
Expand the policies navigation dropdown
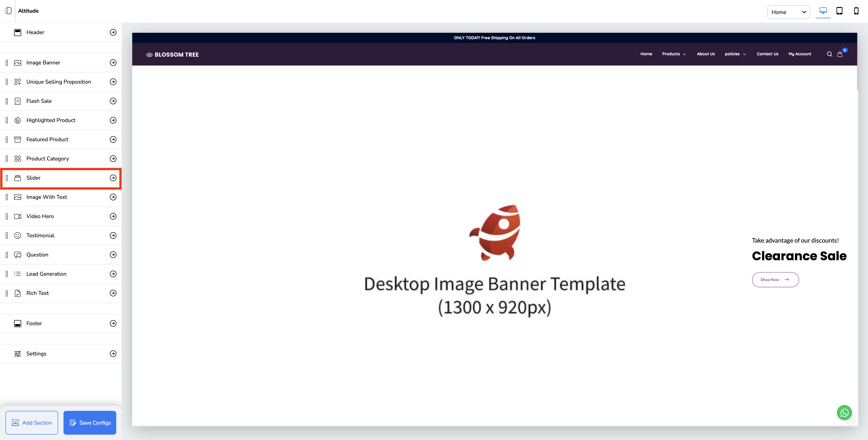pyautogui.click(x=735, y=54)
